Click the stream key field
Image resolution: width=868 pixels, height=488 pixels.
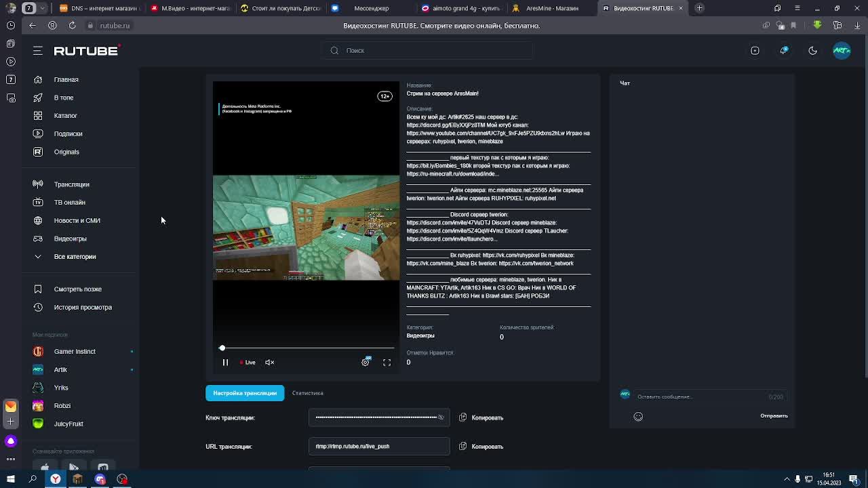(x=379, y=418)
